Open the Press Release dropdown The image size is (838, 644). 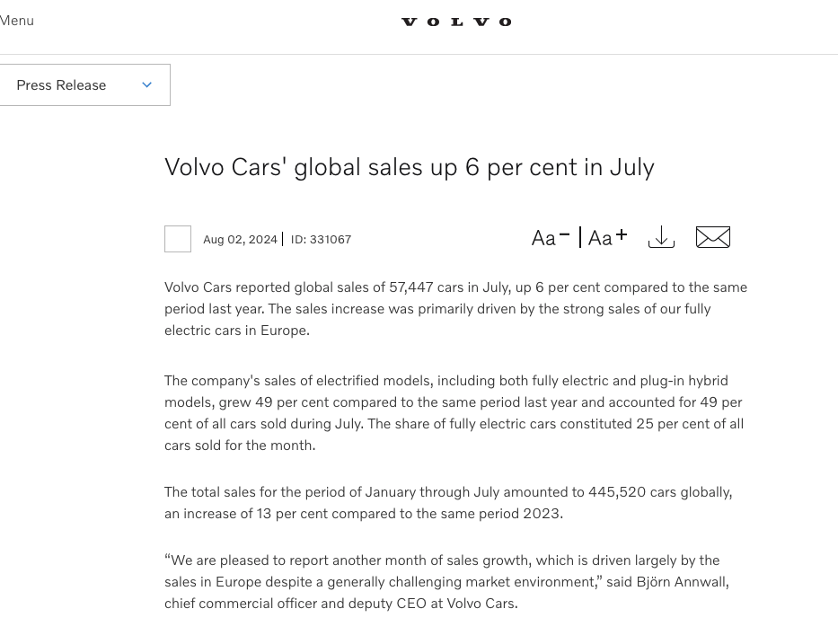[84, 85]
